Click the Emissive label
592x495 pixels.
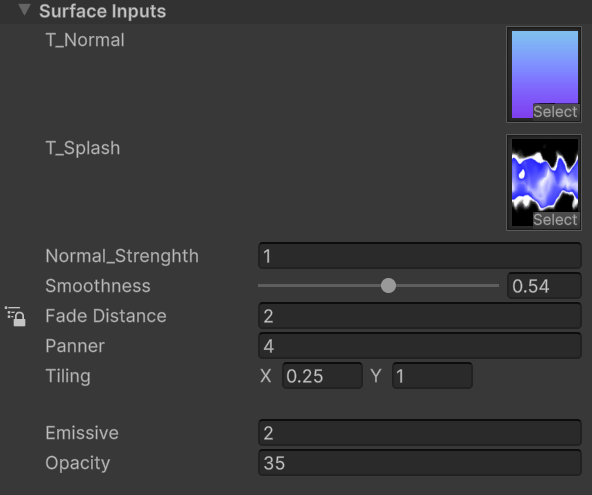point(82,433)
